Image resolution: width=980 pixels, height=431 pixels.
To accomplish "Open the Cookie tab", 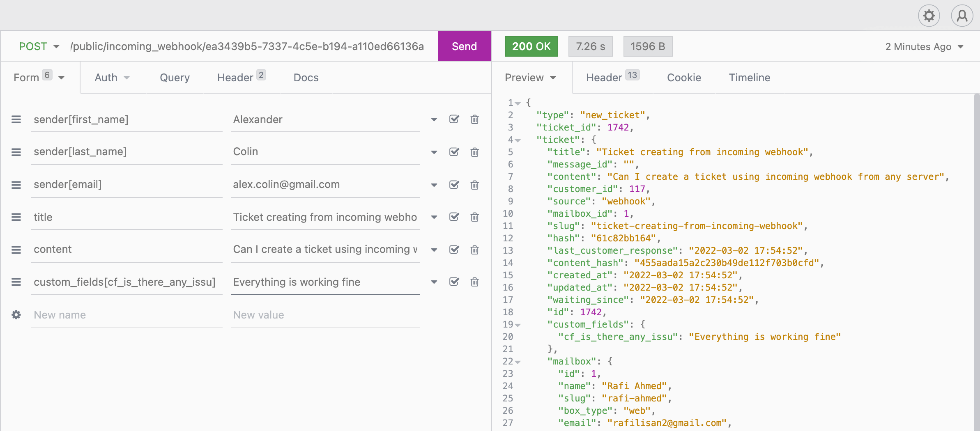I will [684, 78].
